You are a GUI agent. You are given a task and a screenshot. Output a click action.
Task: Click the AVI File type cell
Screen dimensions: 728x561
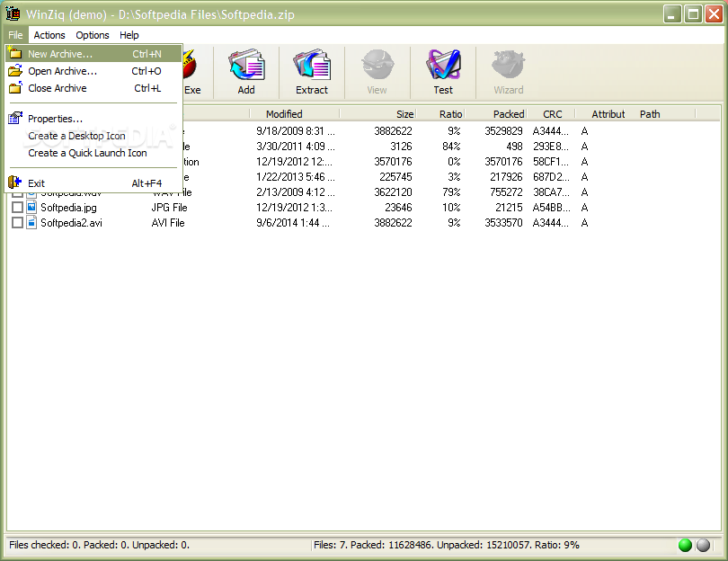pos(167,223)
